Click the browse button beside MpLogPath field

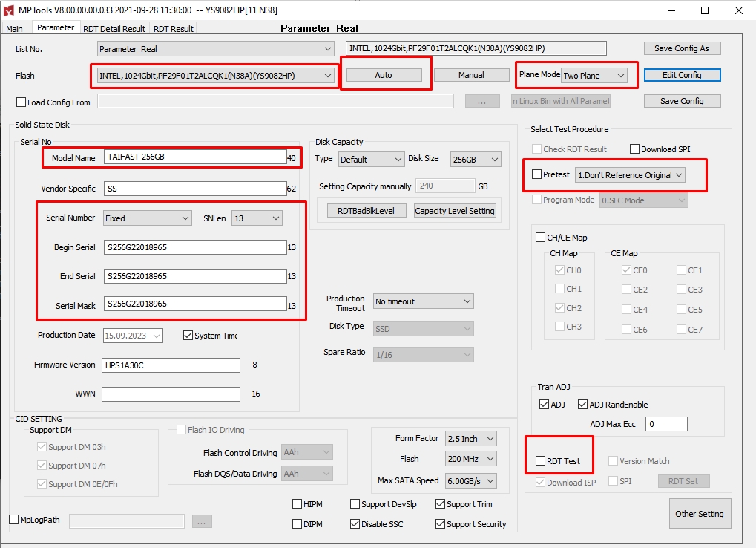202,521
